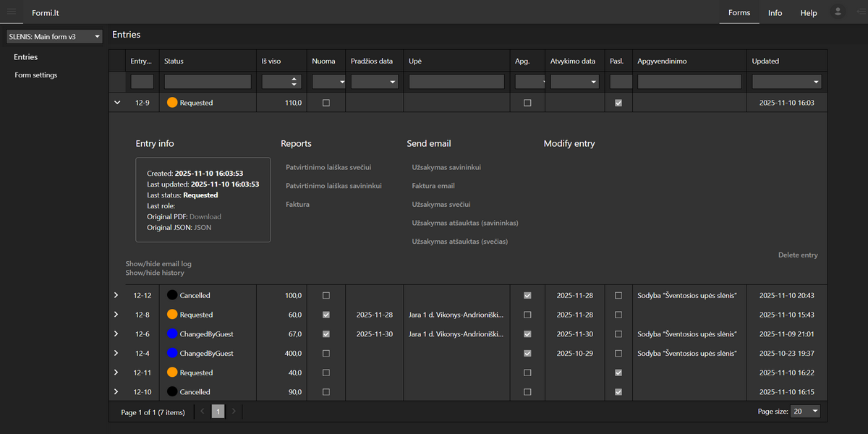
Task: Go to next page arrow in pager
Action: click(234, 412)
